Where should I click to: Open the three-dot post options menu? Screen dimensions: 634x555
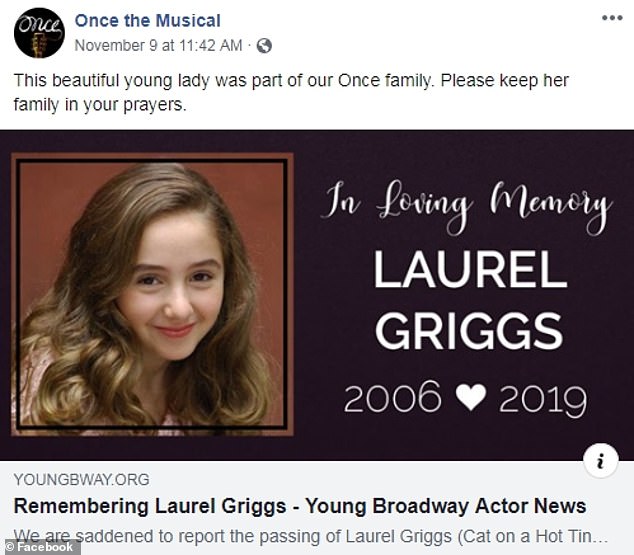tap(611, 18)
